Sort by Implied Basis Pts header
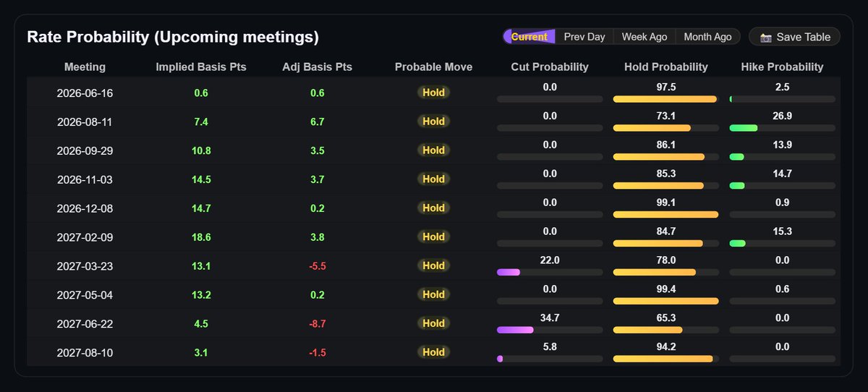 [201, 67]
